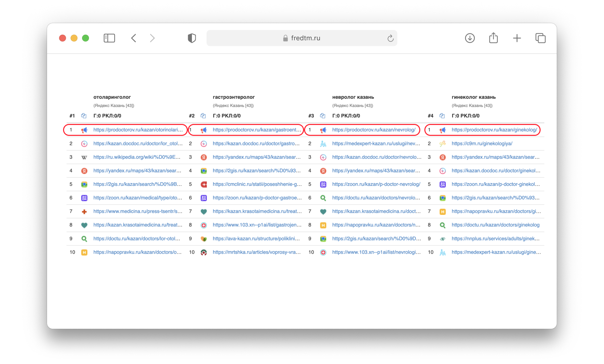Click the невролог казань query heading
The height and width of the screenshot is (364, 604).
[x=353, y=97]
